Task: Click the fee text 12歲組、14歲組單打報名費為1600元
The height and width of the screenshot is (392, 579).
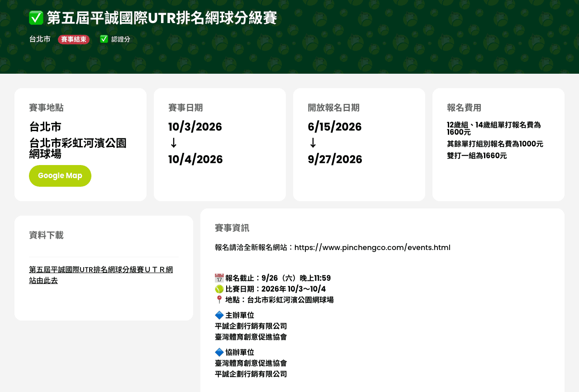Action: [494, 128]
